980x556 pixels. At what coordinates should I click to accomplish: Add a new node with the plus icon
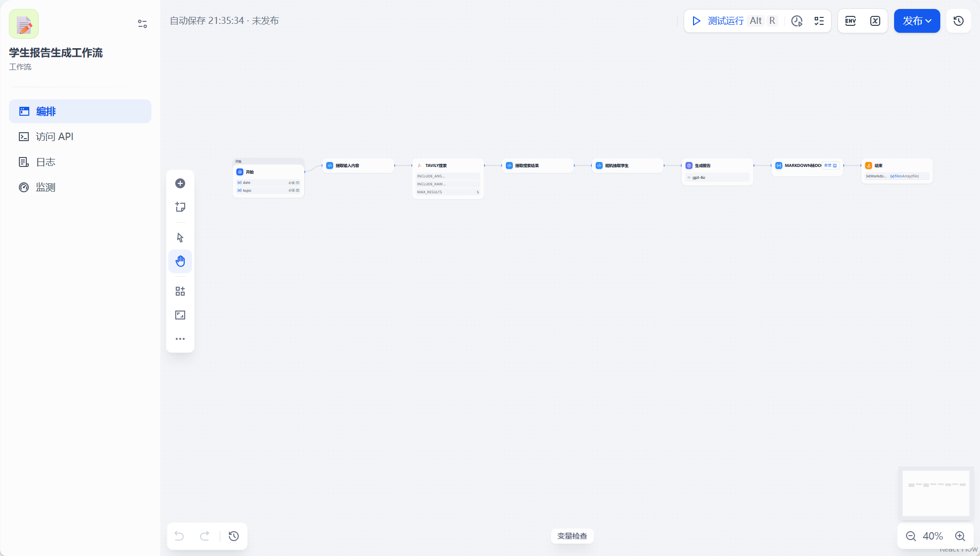(180, 183)
